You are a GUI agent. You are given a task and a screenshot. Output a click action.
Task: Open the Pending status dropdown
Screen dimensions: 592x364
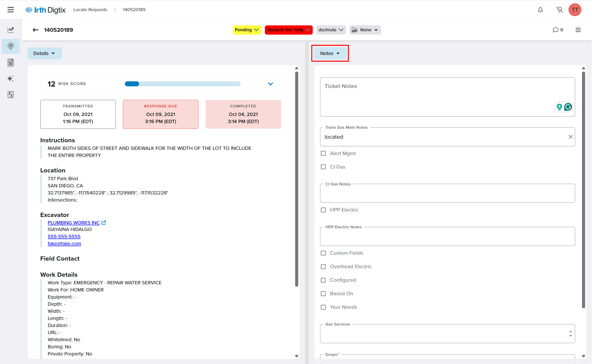pos(247,30)
